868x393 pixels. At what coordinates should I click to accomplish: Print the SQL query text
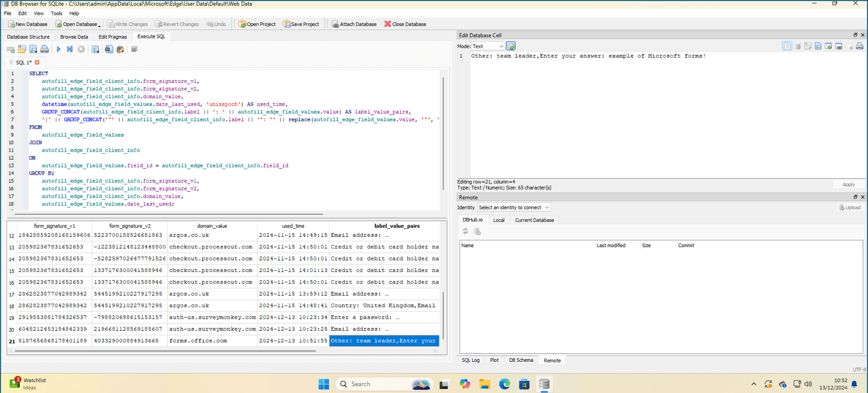click(45, 49)
